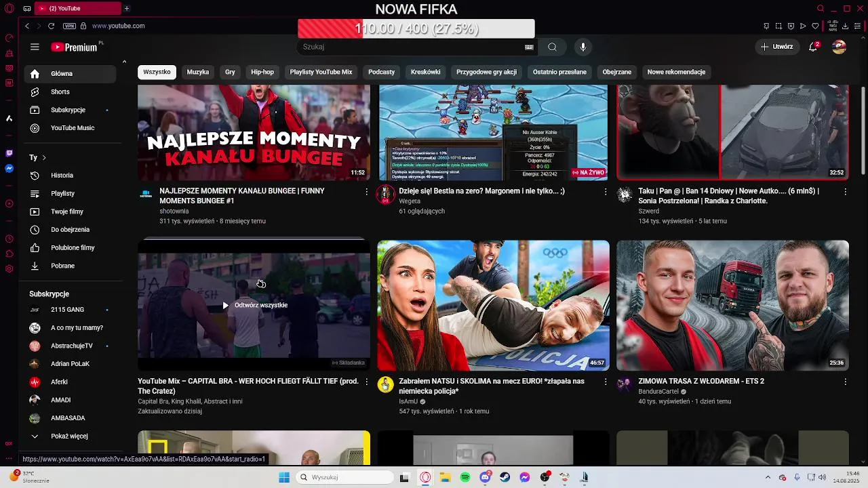Select the 'Muzyka' filter chip
The image size is (868, 488).
point(198,72)
